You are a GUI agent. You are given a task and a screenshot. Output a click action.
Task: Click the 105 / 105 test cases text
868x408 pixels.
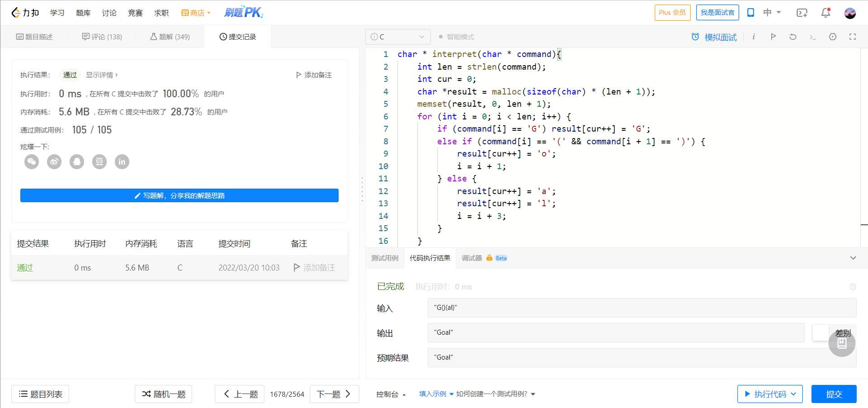[92, 130]
